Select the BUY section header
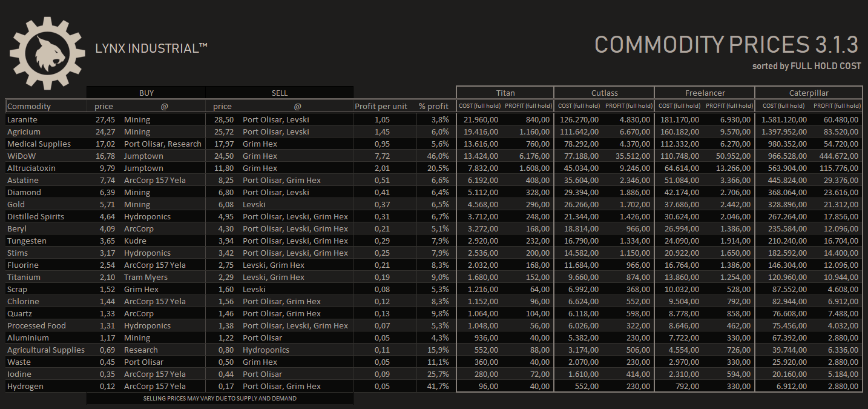868x409 pixels. 146,92
